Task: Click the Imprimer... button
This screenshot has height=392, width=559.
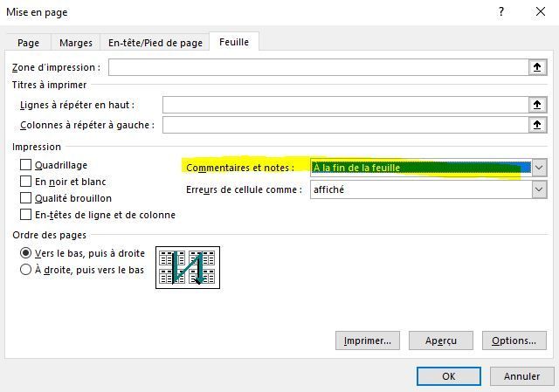Action: 368,340
